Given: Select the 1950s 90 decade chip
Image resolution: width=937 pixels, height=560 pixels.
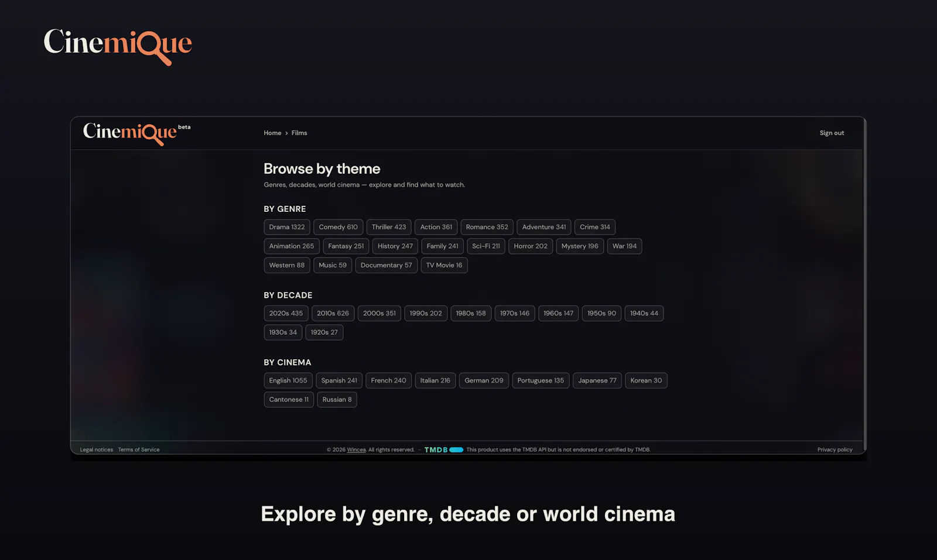Looking at the screenshot, I should coord(602,314).
